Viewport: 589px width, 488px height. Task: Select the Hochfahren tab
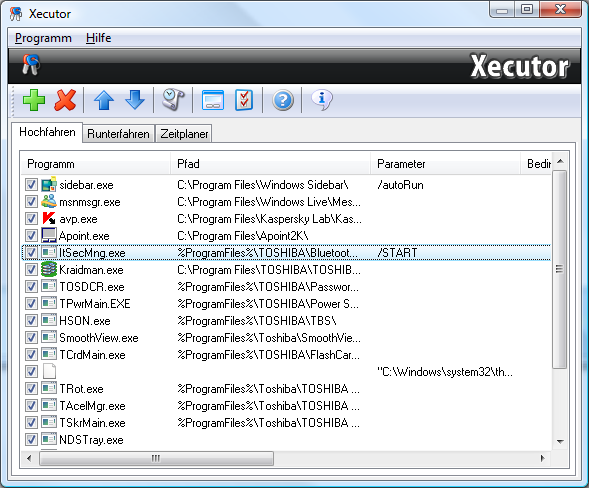tap(47, 132)
